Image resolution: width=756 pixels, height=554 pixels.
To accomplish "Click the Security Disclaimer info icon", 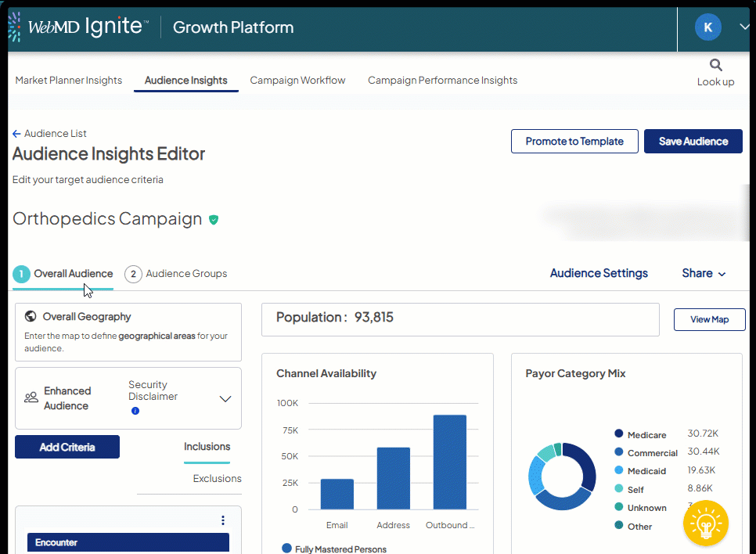I will pos(135,411).
